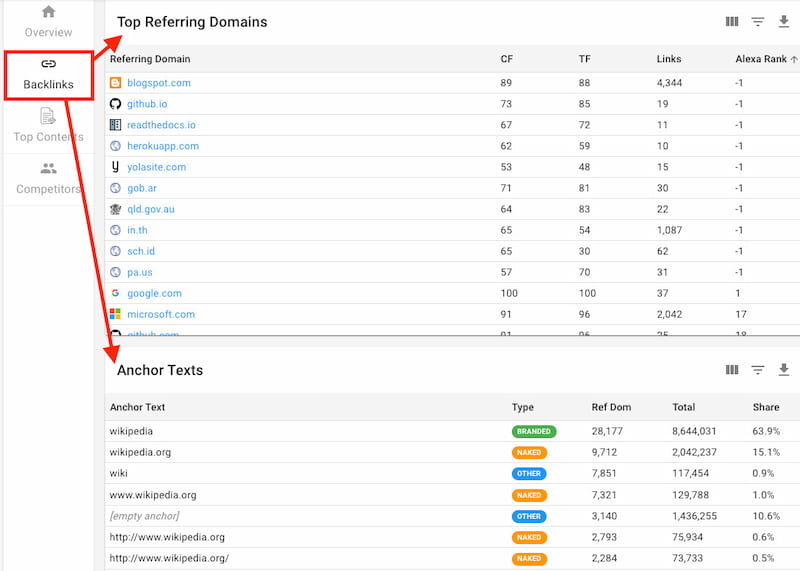Open column chooser for Anchor Texts

[x=732, y=369]
